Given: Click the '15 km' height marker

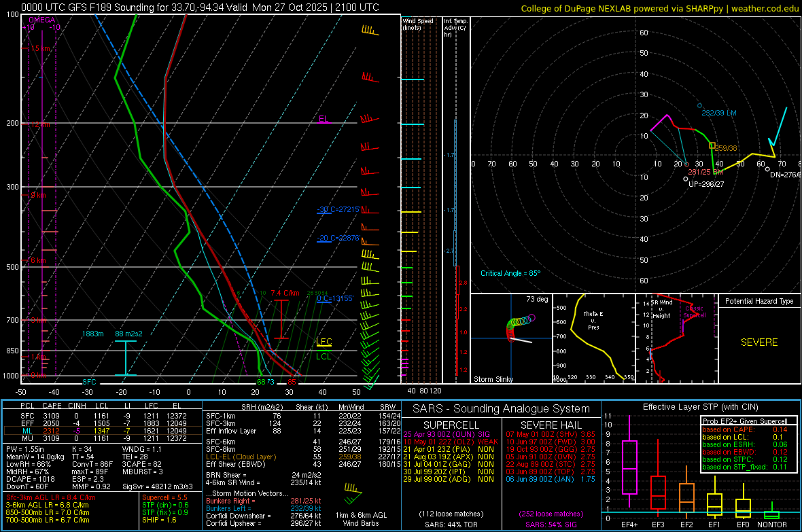Looking at the screenshot, I should tap(41, 48).
